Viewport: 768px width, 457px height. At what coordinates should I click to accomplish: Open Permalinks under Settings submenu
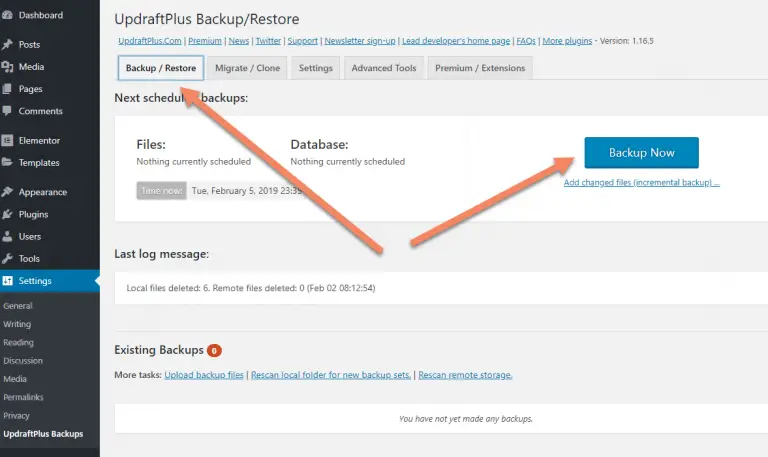pyautogui.click(x=23, y=397)
